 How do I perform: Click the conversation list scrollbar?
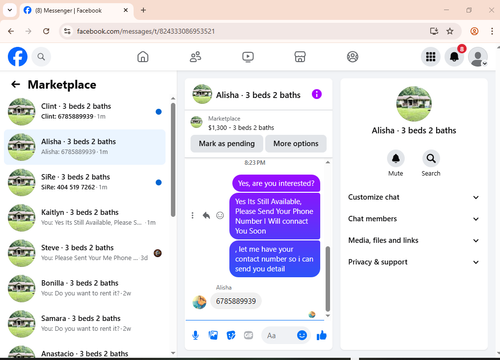pos(173,160)
